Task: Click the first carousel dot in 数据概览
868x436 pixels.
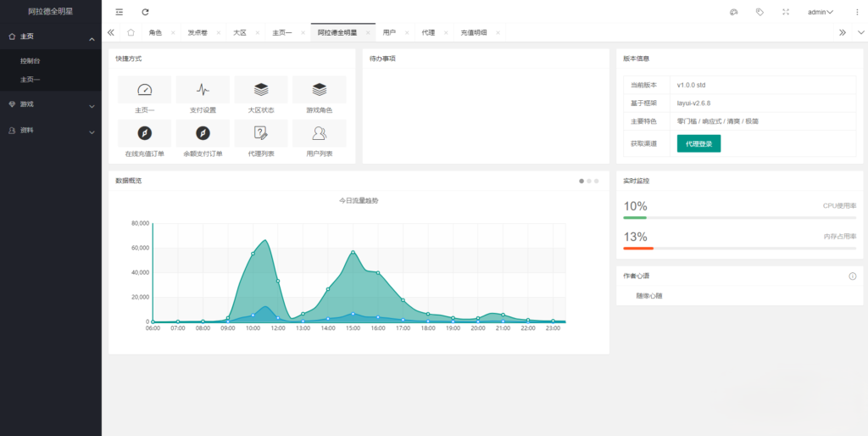Action: [x=581, y=181]
